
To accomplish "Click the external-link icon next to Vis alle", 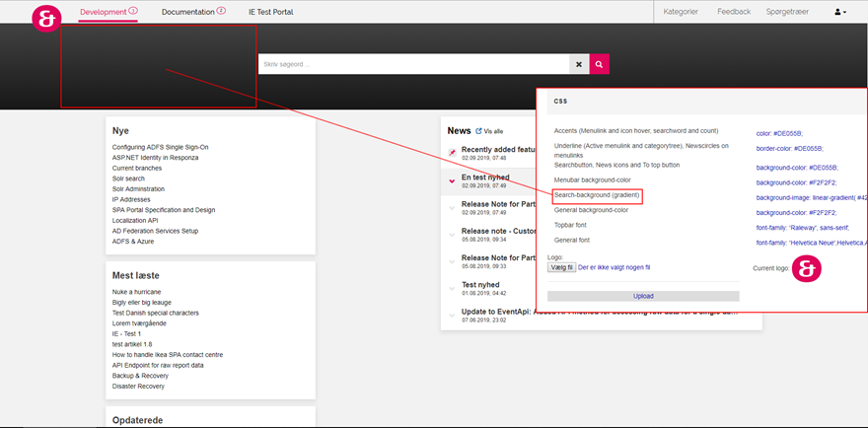I will point(479,130).
